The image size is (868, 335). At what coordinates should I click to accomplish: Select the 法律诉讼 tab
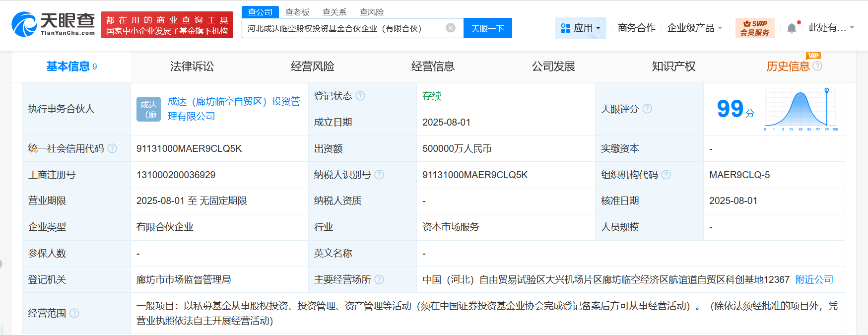[192, 67]
